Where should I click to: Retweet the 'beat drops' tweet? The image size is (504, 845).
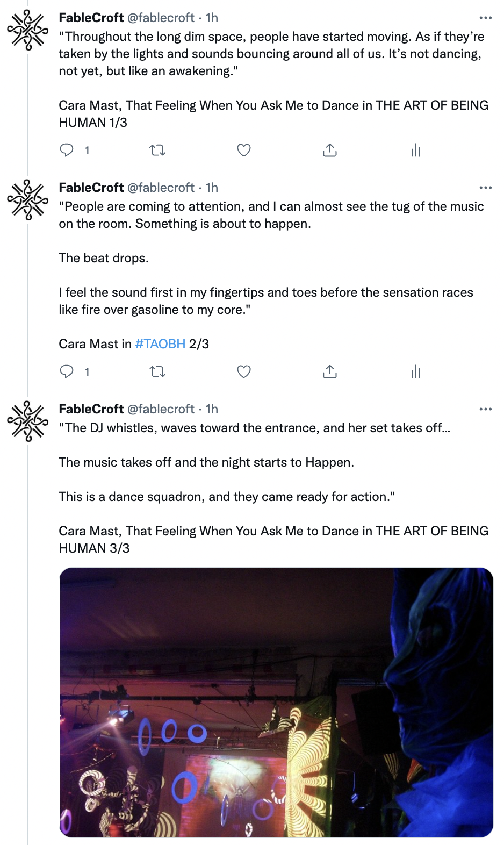(157, 371)
